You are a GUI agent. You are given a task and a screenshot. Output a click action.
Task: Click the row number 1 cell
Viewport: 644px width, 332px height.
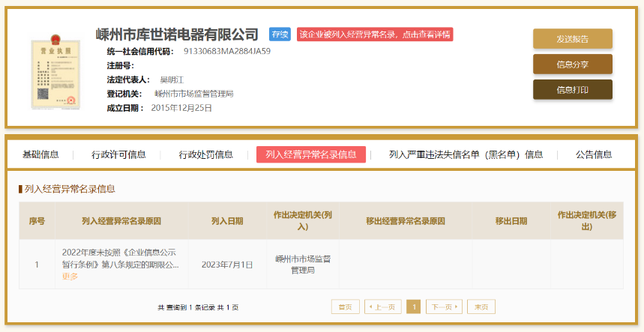coord(37,265)
